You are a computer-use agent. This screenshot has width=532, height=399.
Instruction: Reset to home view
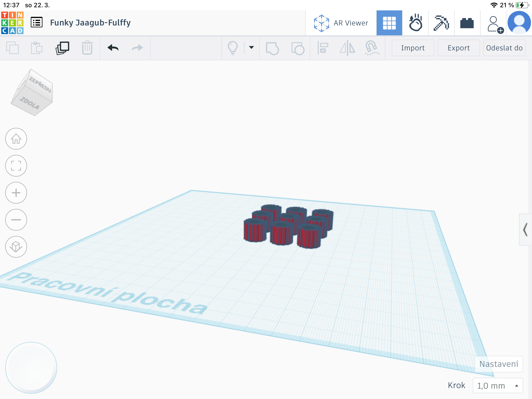pyautogui.click(x=16, y=139)
